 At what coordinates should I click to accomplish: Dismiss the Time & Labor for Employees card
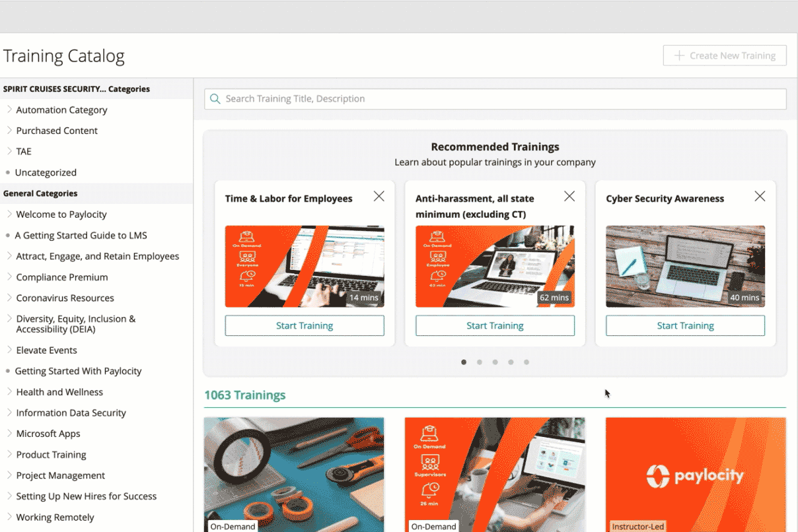click(x=379, y=196)
